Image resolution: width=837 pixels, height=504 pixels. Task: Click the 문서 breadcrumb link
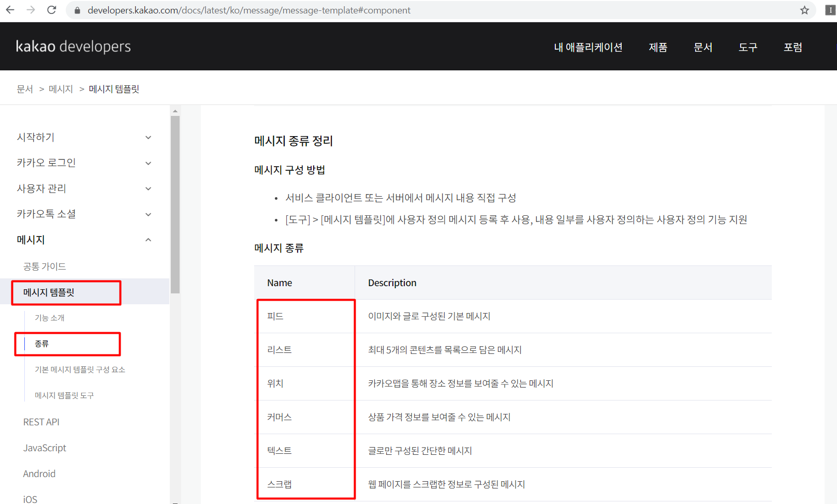[x=25, y=89]
